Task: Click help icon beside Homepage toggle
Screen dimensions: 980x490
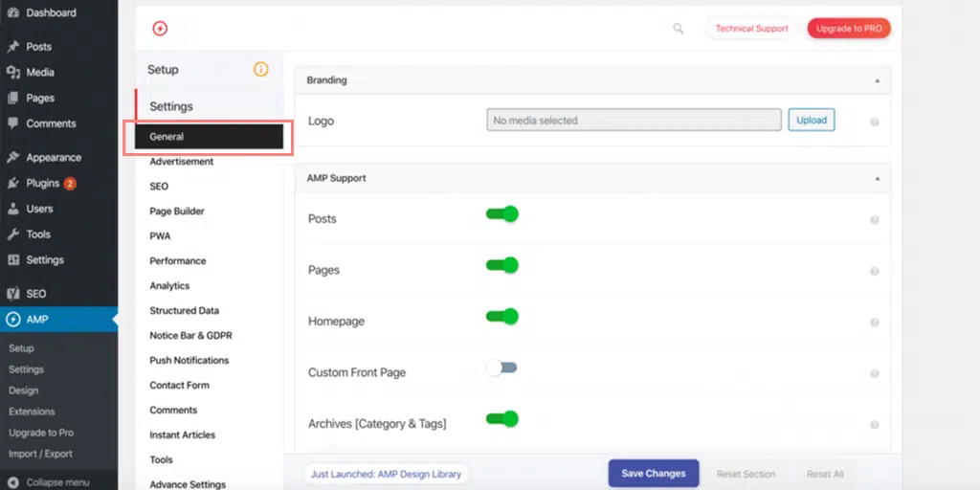Action: (x=874, y=323)
